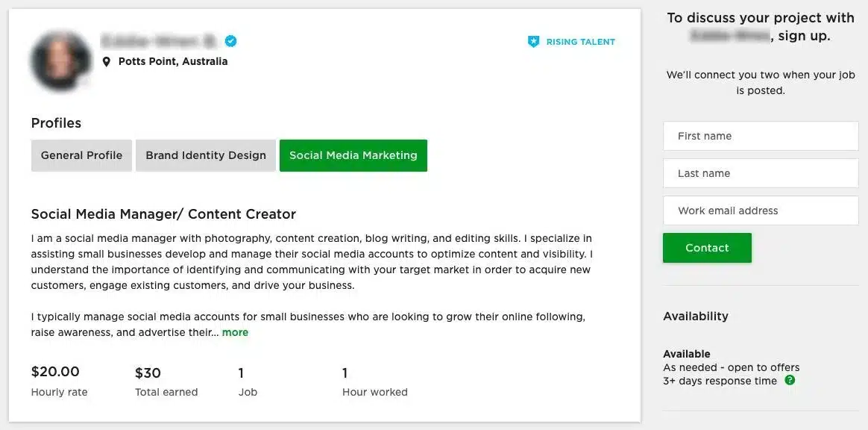Click the freelancer's name at the top

[x=158, y=41]
